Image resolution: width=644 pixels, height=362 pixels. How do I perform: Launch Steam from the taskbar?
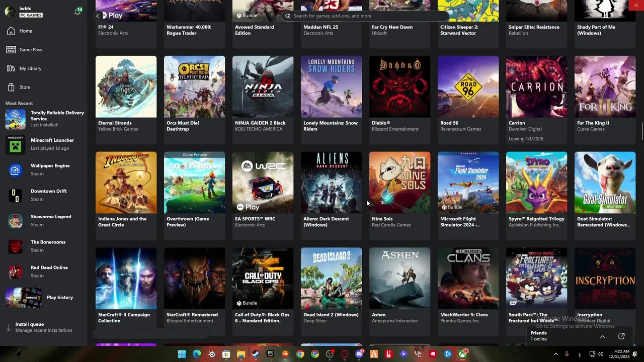click(256, 354)
